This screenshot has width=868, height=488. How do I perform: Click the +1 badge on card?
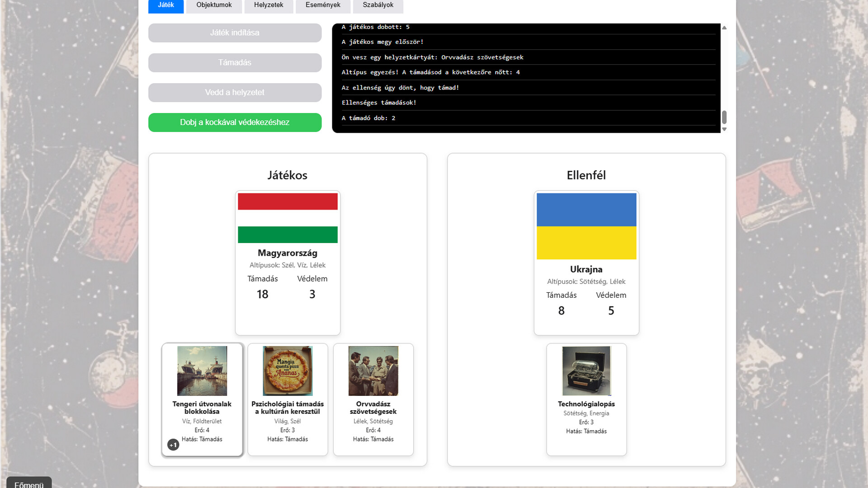tap(173, 445)
